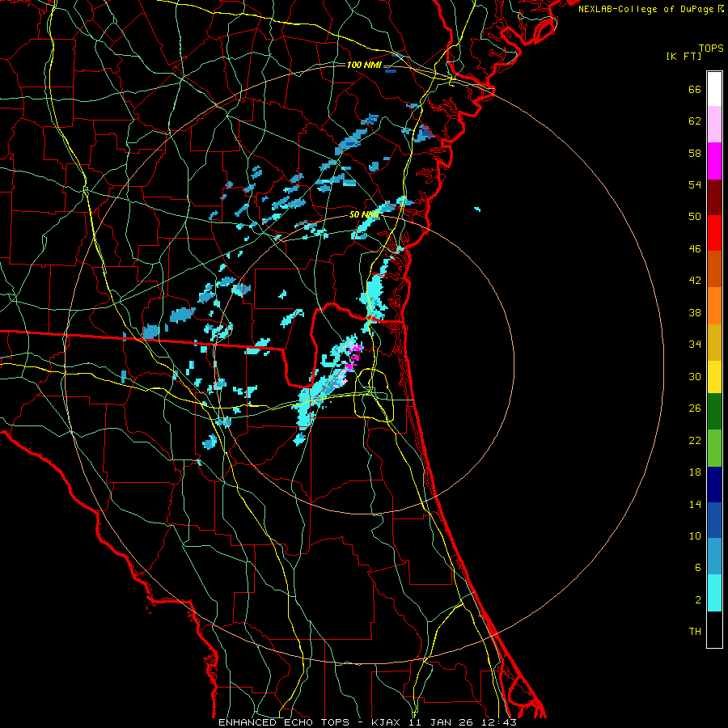Click the dark orange 42-46 kft legend swatch
The height and width of the screenshot is (728, 728).
point(714,269)
